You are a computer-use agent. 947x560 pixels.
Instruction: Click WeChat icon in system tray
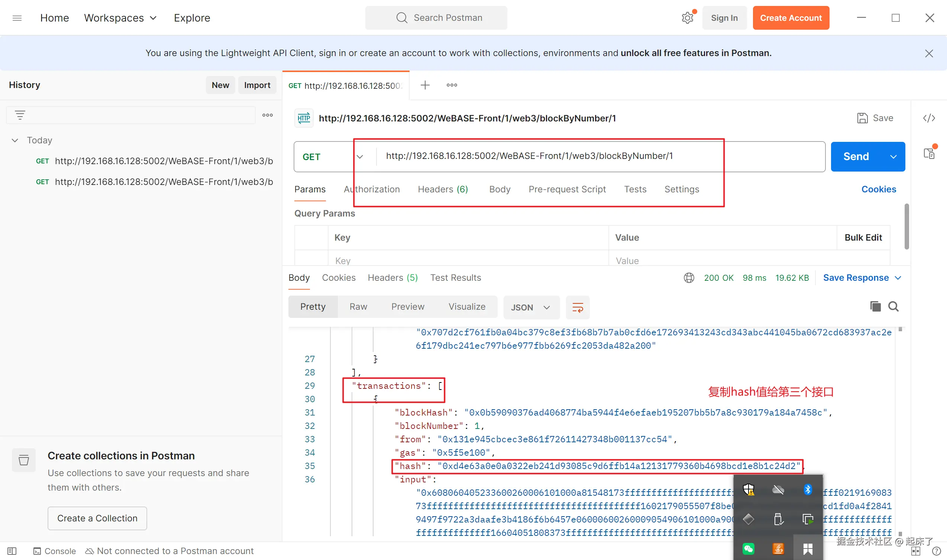click(x=748, y=548)
